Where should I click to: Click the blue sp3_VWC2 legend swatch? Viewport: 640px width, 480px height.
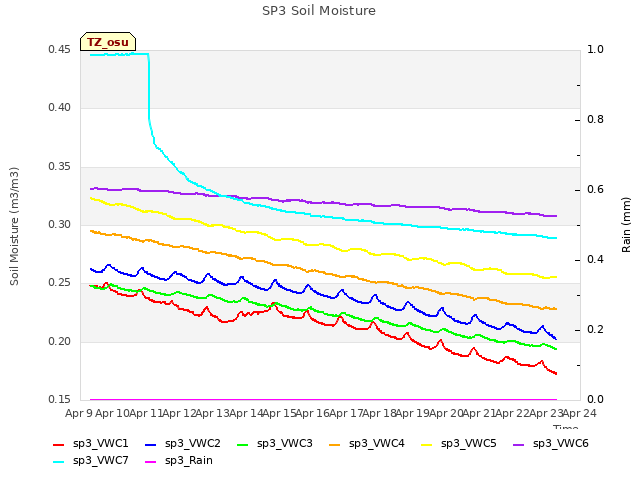click(151, 444)
